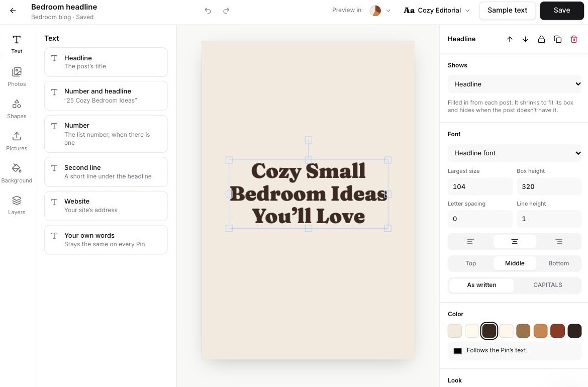Open the Layers panel
This screenshot has width=588, height=387.
17,205
